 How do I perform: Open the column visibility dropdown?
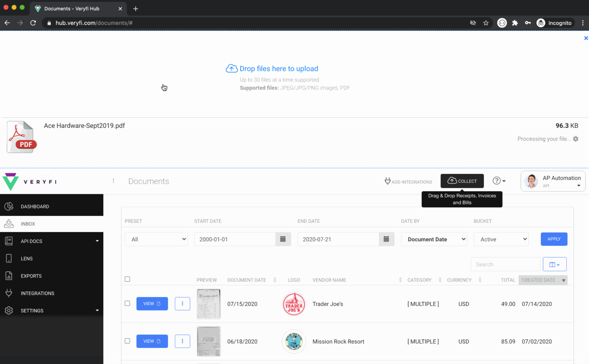pyautogui.click(x=555, y=264)
